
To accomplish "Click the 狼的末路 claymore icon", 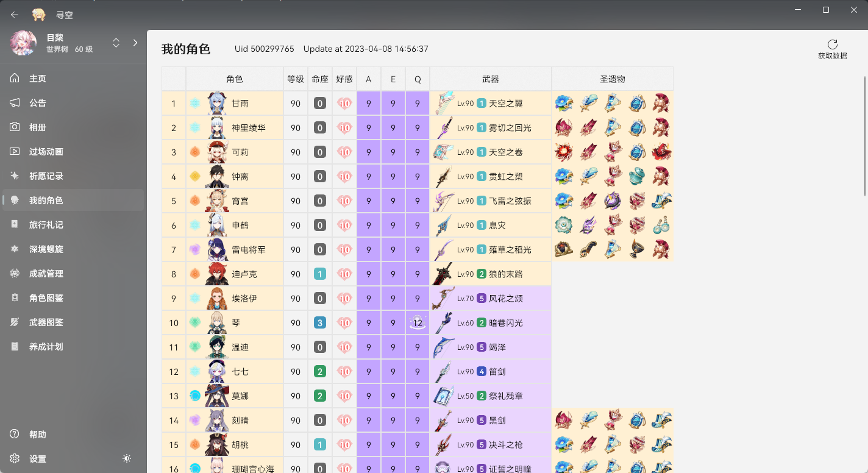I will [x=443, y=274].
